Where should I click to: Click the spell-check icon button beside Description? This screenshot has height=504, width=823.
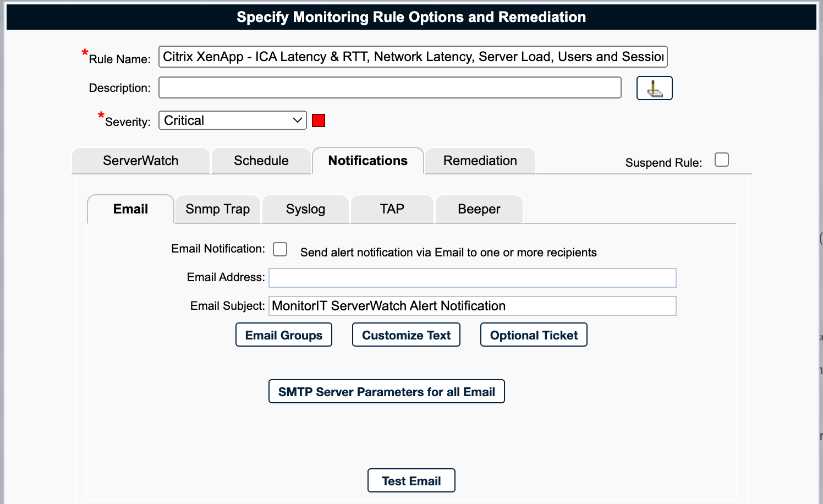tap(654, 88)
